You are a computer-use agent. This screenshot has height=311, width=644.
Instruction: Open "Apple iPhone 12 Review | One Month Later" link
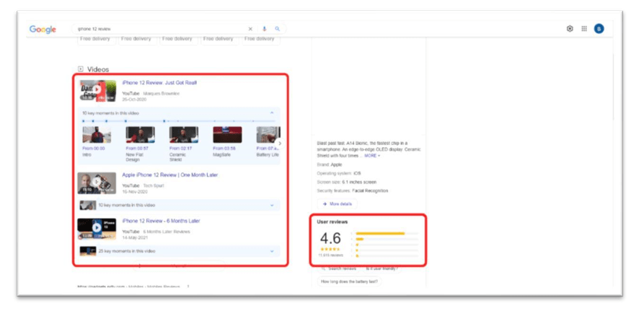[170, 175]
